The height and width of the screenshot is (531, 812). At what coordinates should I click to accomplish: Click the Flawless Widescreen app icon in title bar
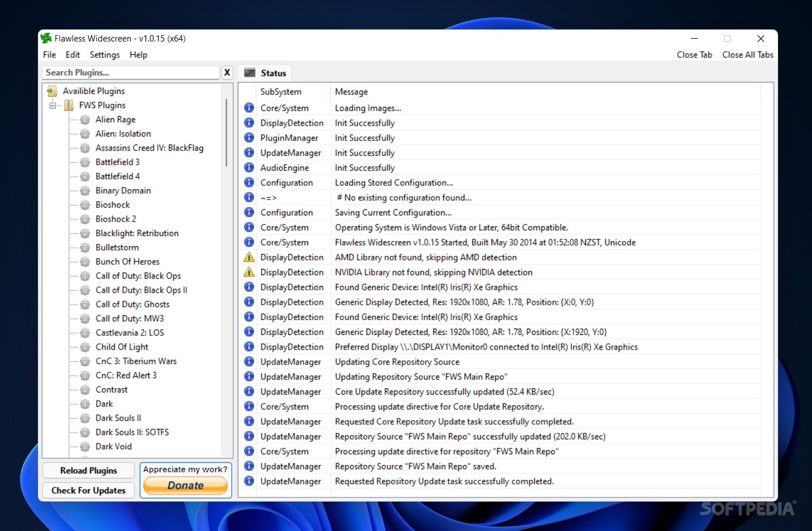(x=46, y=38)
